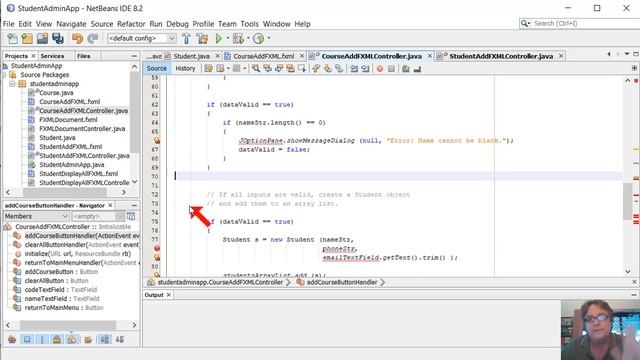Toggle Show Non-Public Members in Navigator
Image resolution: width=640 pixels, height=360 pixels.
click(x=57, y=339)
